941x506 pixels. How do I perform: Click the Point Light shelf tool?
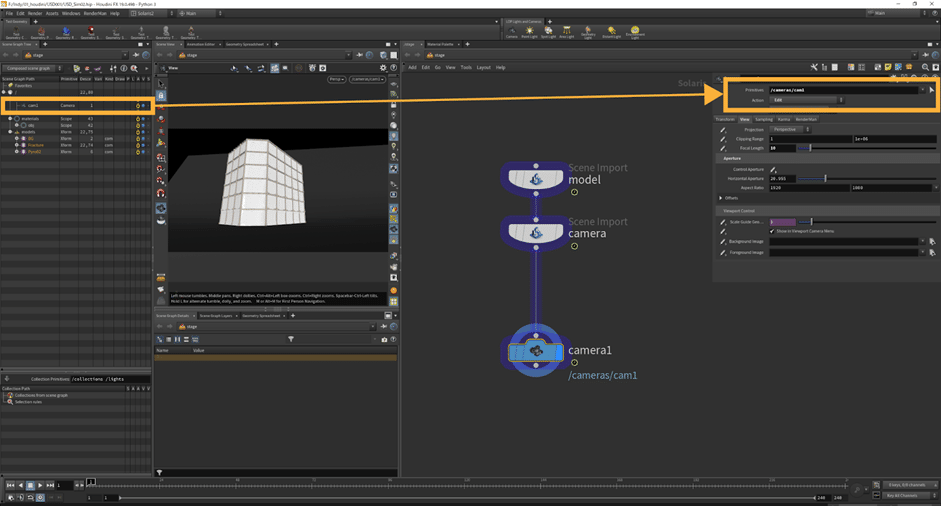click(x=530, y=32)
